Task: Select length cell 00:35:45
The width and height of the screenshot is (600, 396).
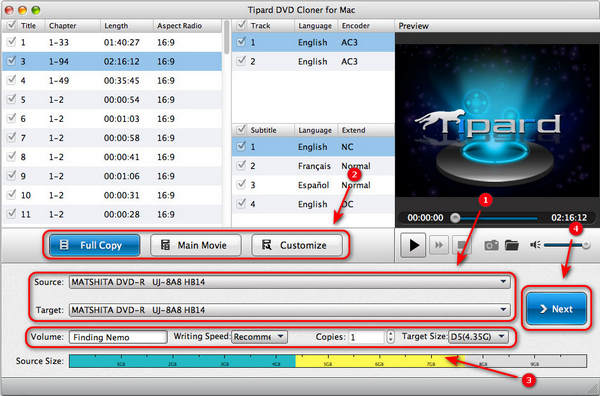Action: click(x=122, y=81)
